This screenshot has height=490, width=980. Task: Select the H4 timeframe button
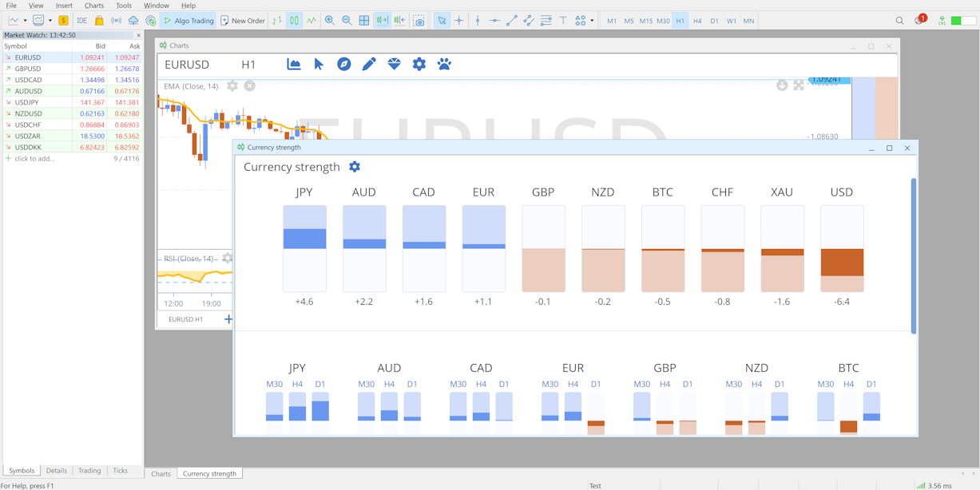[696, 21]
